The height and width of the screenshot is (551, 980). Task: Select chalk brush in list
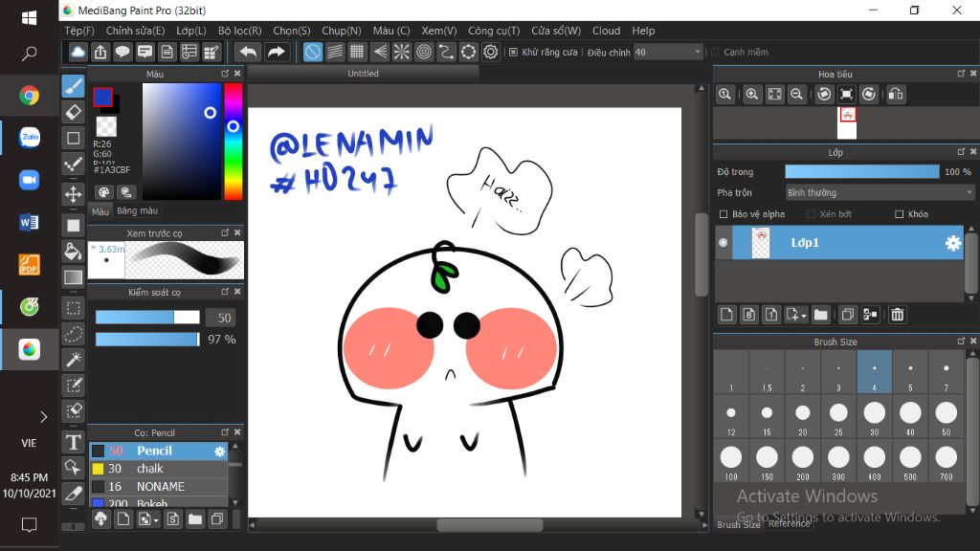pyautogui.click(x=160, y=469)
